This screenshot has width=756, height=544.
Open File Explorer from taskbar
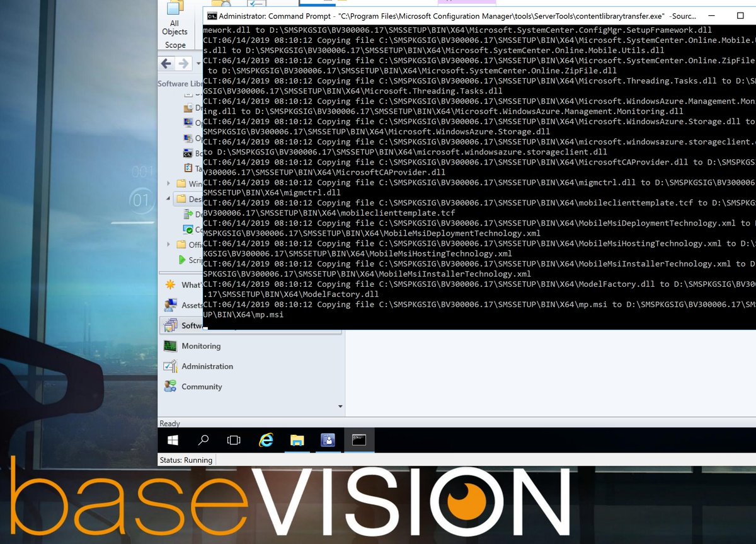pyautogui.click(x=297, y=440)
